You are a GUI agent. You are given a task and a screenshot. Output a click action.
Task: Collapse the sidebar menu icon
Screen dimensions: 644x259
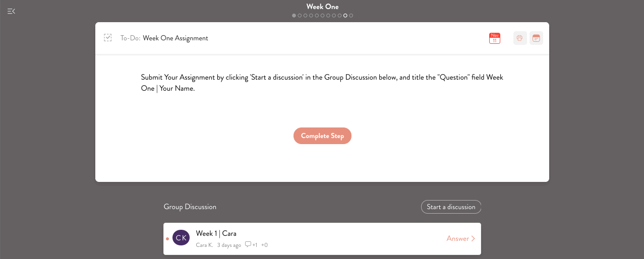point(11,11)
